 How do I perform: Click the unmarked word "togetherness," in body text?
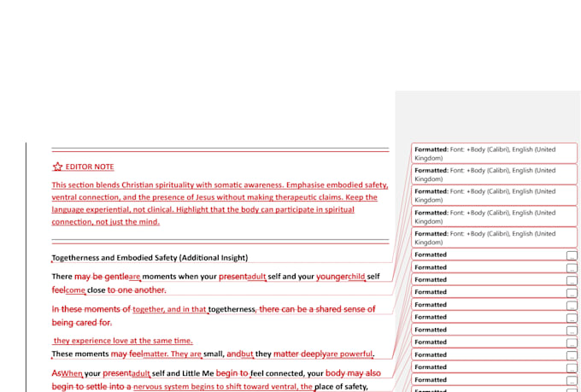pos(232,309)
